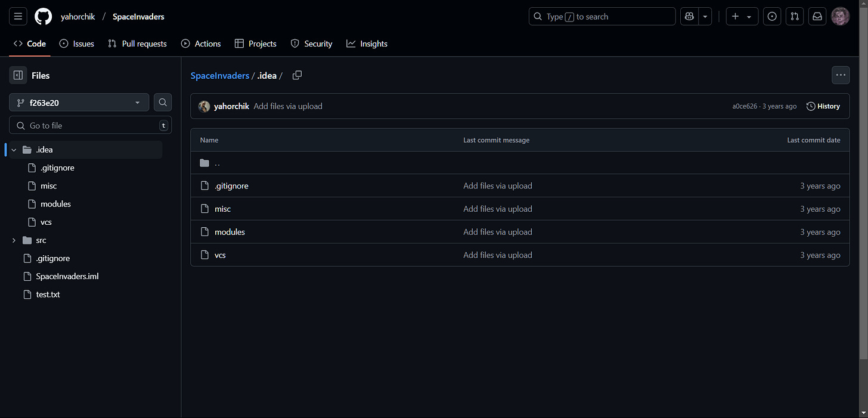Viewport: 868px width, 418px height.
Task: Open the hamburger navigation menu icon
Action: 18,16
